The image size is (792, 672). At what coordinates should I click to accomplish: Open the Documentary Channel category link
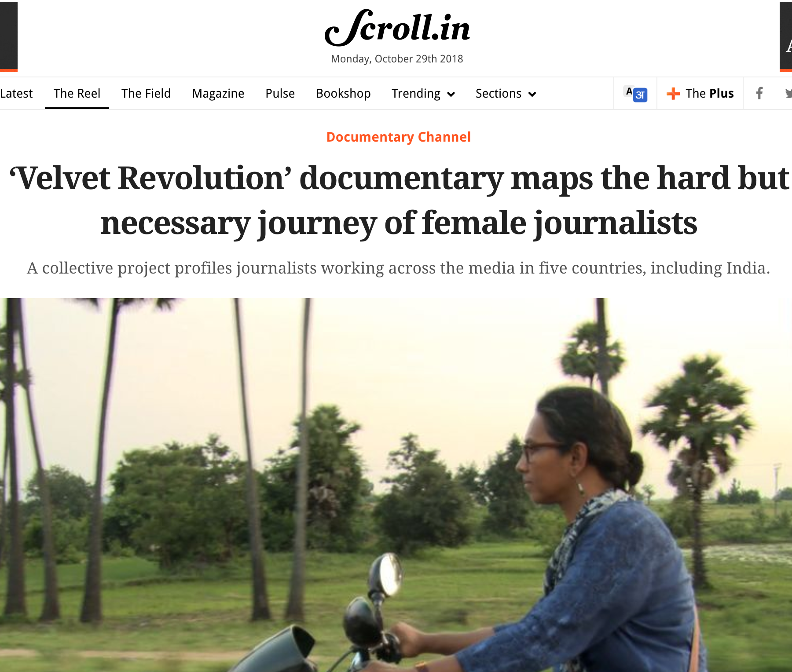(399, 137)
